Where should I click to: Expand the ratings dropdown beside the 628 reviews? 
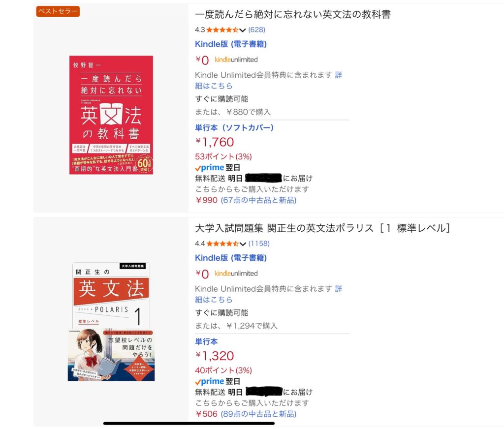point(242,30)
